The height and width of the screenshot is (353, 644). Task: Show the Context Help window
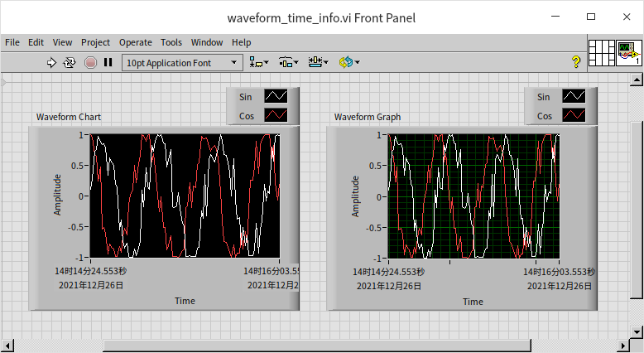click(576, 62)
